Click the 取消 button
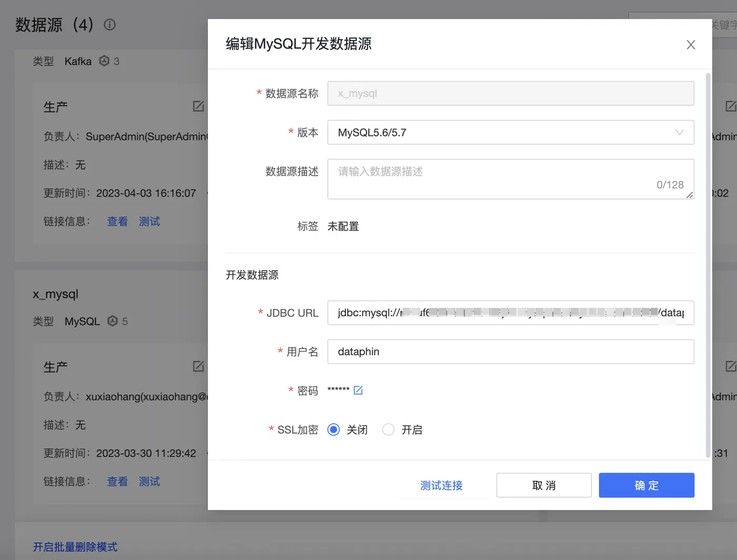The image size is (737, 560). [544, 485]
